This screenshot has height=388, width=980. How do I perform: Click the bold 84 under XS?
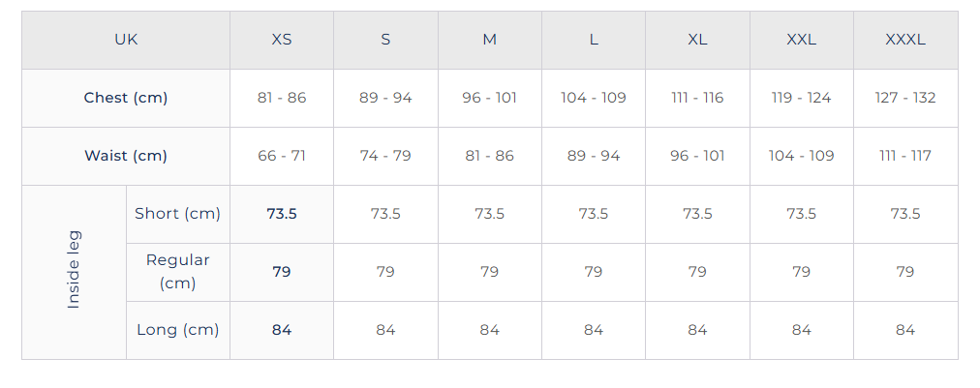pyautogui.click(x=282, y=331)
